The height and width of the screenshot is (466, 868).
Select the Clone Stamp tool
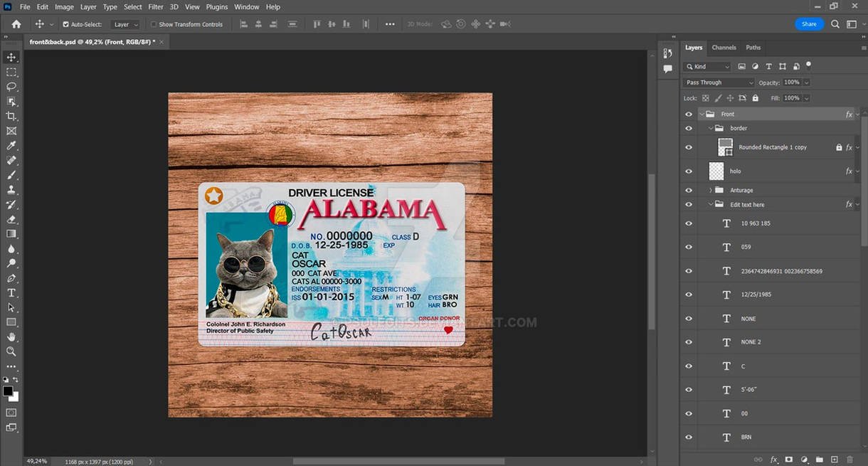(11, 190)
